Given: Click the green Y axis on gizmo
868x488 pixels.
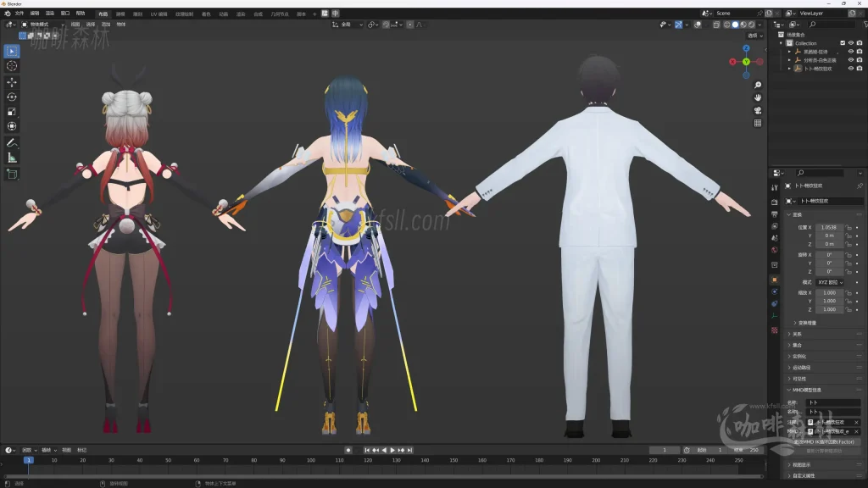Looking at the screenshot, I should click(x=746, y=62).
